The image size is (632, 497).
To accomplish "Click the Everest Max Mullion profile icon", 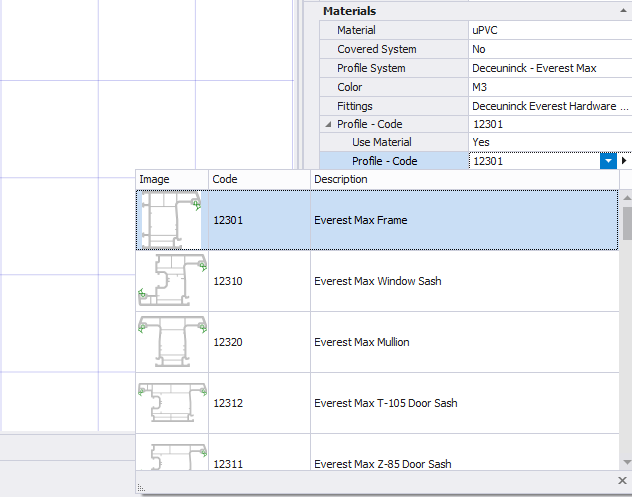I will click(171, 342).
